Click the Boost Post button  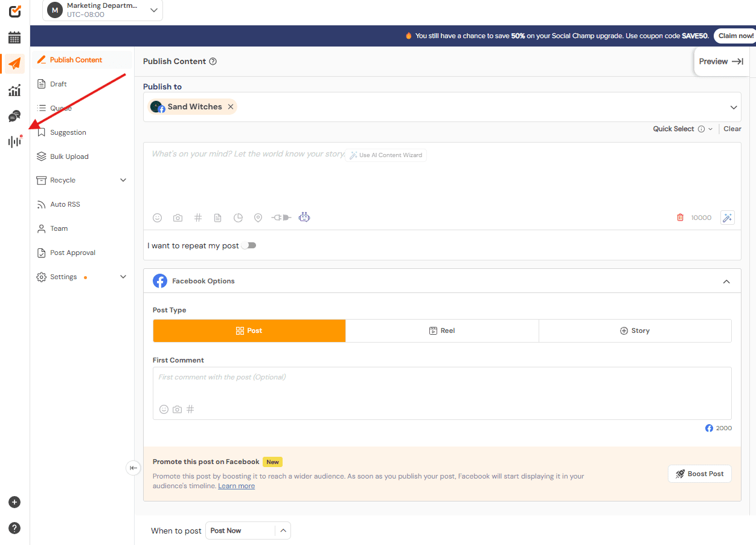click(699, 474)
